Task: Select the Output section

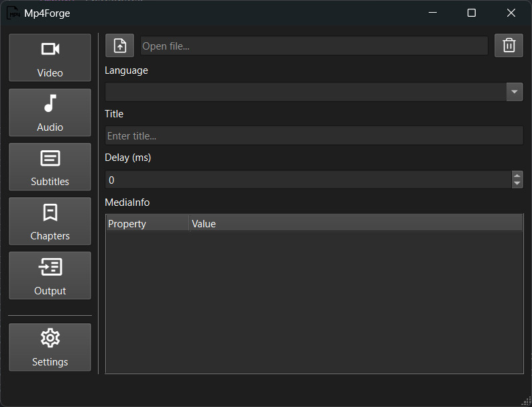Action: [50, 276]
